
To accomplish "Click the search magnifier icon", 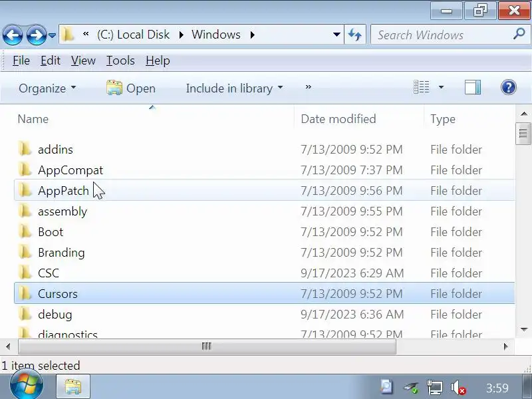I will pos(519,35).
